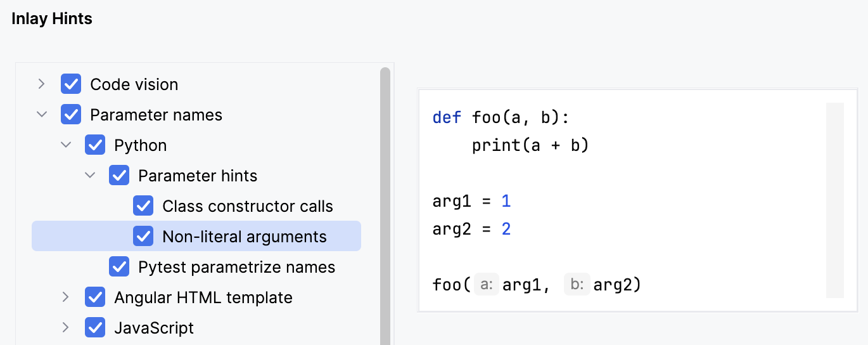Select the Class constructor calls item

coord(247,206)
